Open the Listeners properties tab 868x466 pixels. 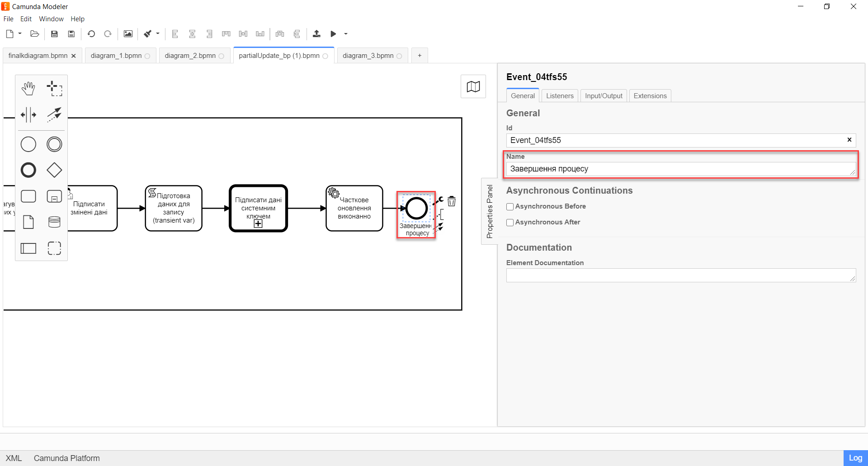click(560, 95)
